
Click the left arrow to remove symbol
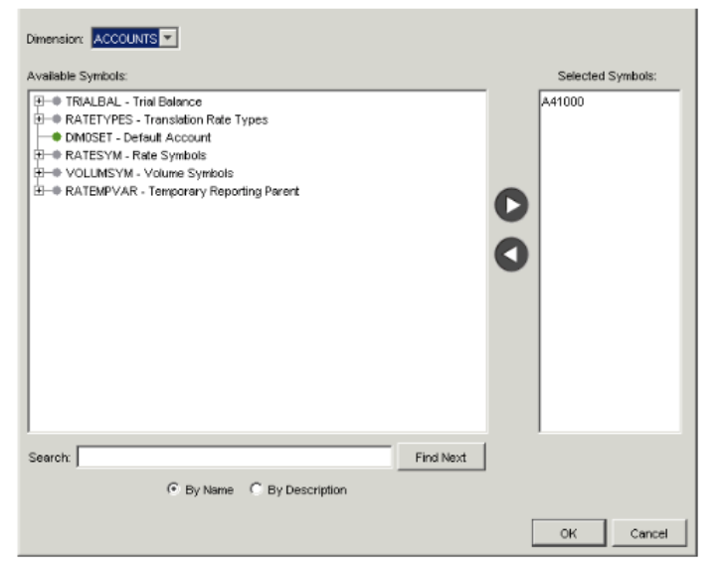point(511,254)
